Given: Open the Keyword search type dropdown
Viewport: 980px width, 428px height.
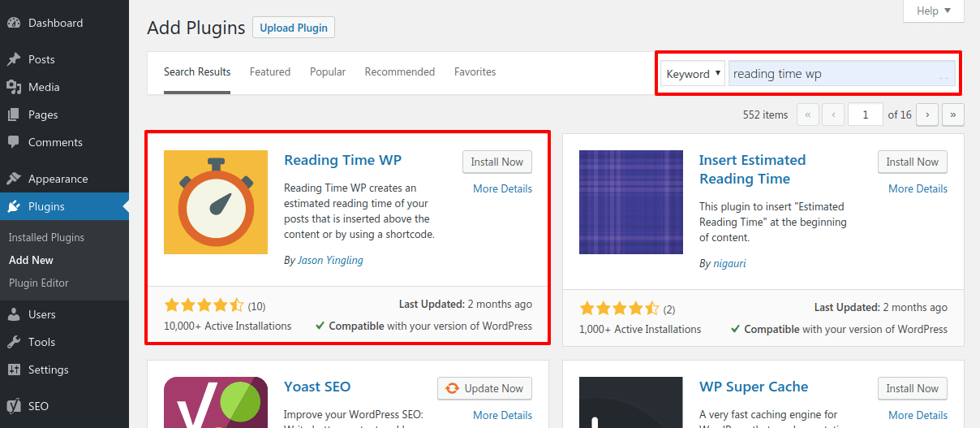Looking at the screenshot, I should pyautogui.click(x=693, y=74).
